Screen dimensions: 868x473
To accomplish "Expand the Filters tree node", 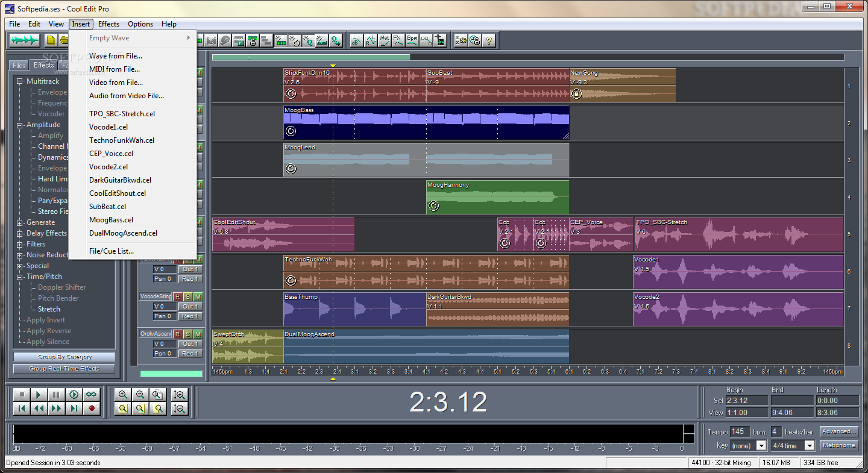I will tap(20, 244).
